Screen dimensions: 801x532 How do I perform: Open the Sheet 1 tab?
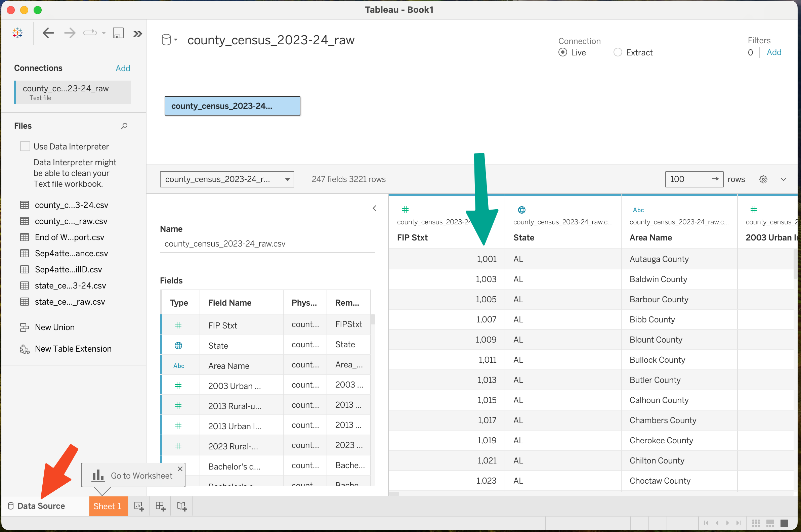click(x=108, y=506)
